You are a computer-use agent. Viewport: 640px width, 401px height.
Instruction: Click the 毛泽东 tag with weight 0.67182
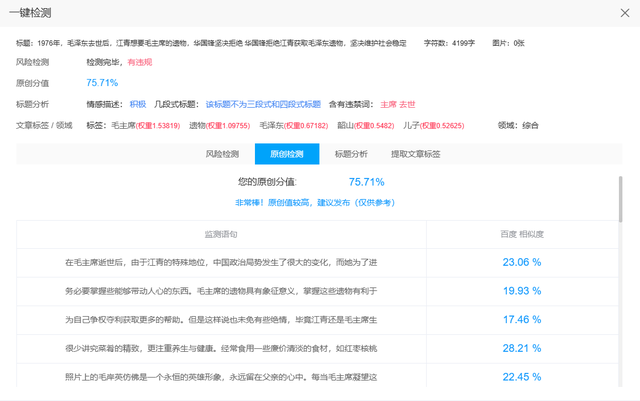(x=294, y=125)
